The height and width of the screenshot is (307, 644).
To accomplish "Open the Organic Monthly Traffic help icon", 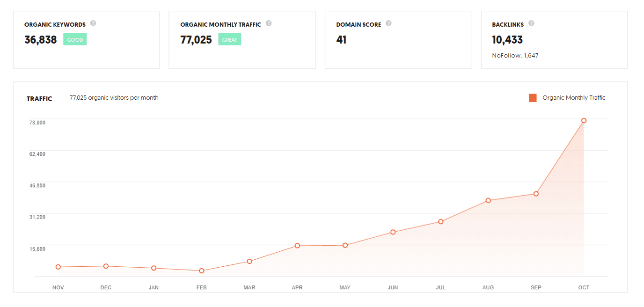I will (x=269, y=23).
